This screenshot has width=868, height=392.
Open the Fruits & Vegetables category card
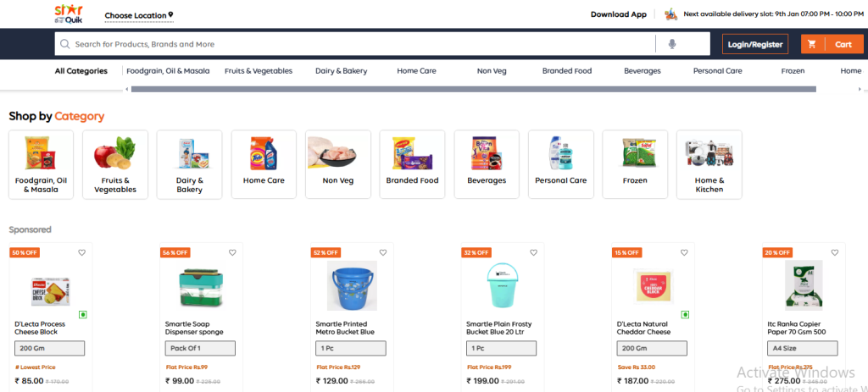click(x=115, y=164)
